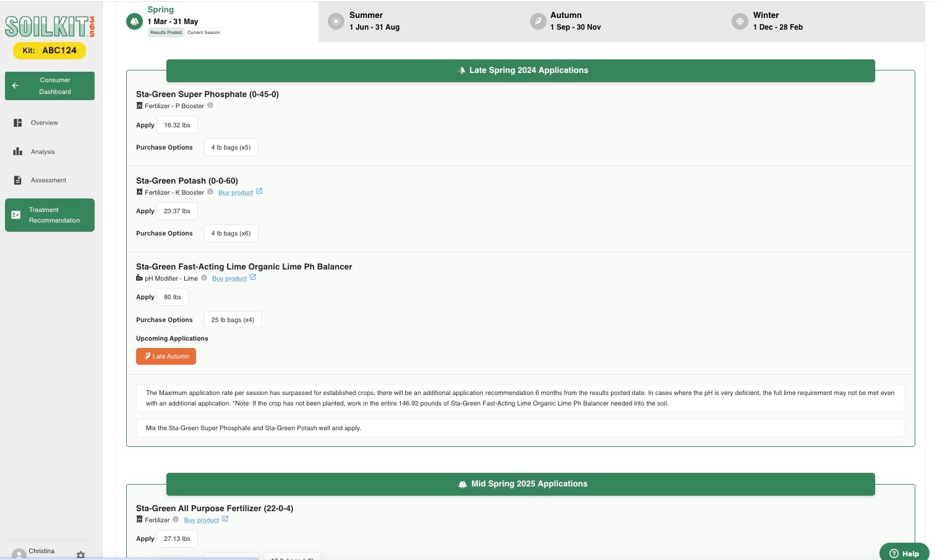Click the Assessment document icon
The width and height of the screenshot is (937, 560).
(x=18, y=180)
